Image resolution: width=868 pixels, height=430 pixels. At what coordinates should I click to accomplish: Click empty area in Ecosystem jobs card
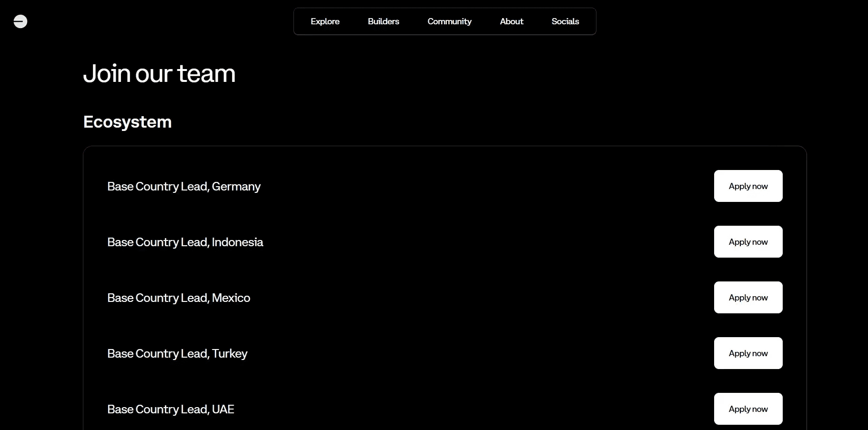(476, 214)
